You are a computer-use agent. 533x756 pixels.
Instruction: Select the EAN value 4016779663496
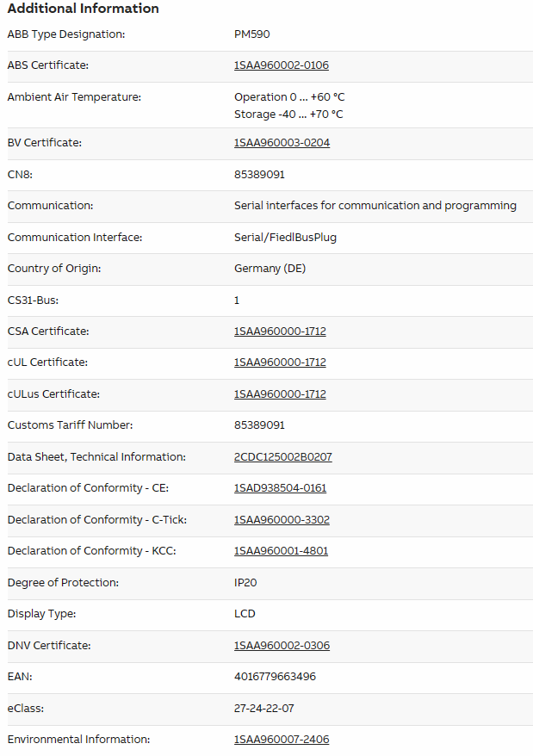click(275, 677)
